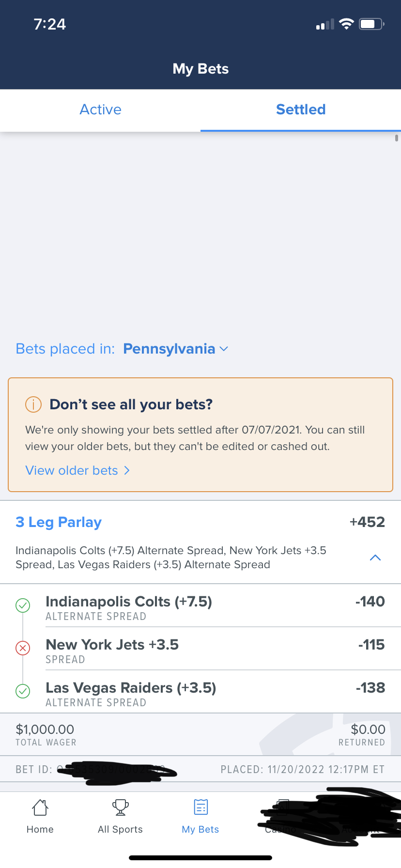The height and width of the screenshot is (868, 401).
Task: Tap the Home house icon
Action: [x=40, y=807]
